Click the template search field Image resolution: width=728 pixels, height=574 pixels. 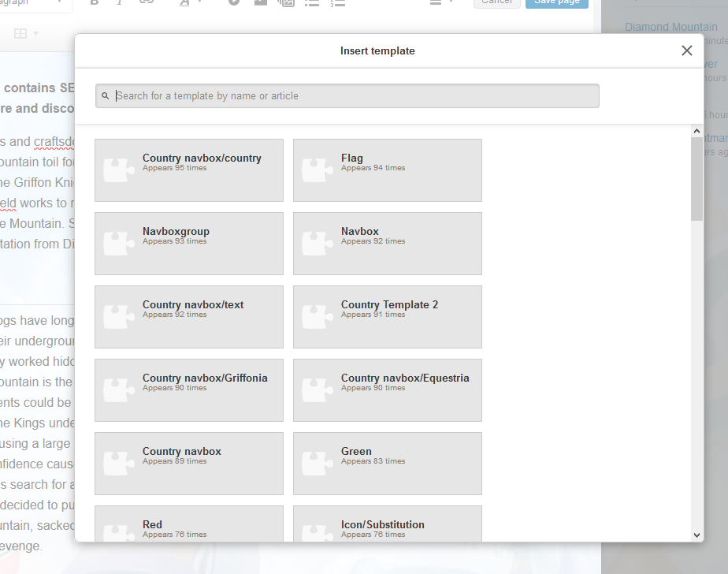click(x=347, y=95)
